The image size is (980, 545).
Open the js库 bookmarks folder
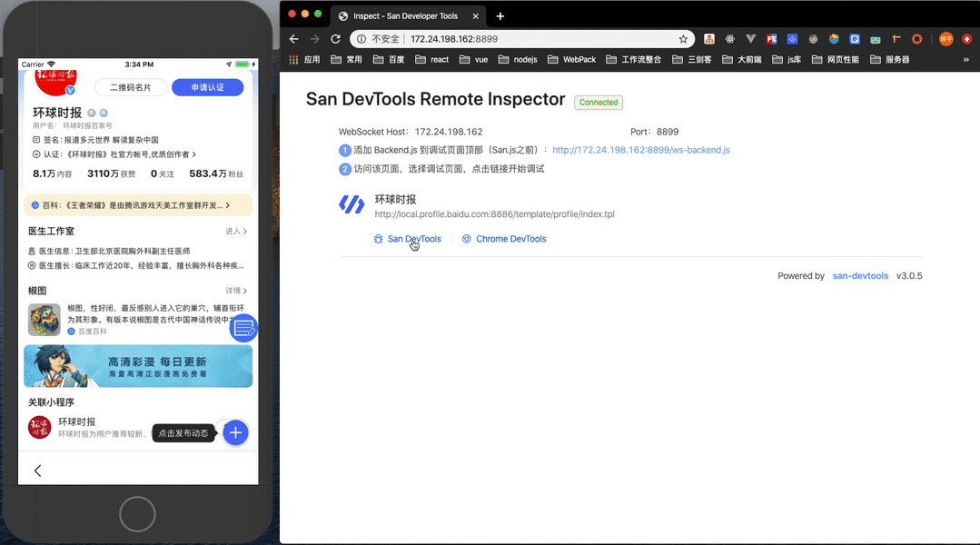[787, 59]
